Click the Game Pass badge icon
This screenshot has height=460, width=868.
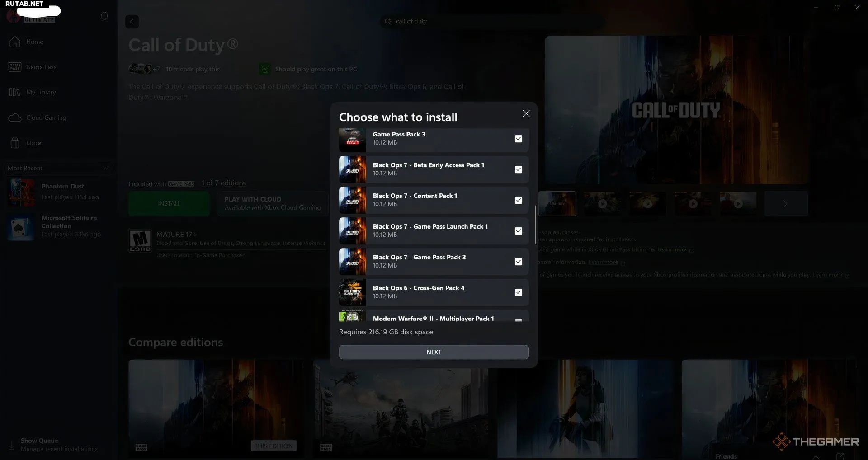click(15, 67)
